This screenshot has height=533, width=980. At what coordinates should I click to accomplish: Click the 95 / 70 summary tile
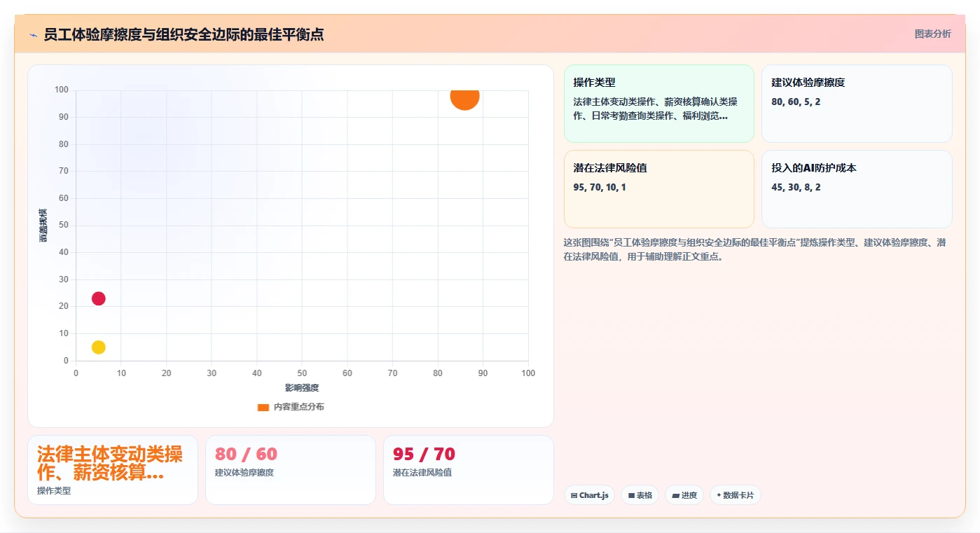pos(469,470)
